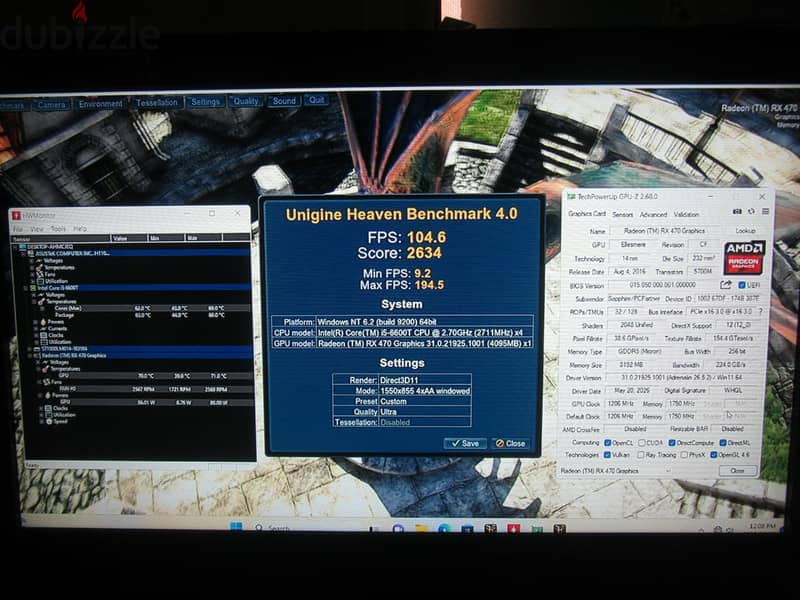Viewport: 800px width, 600px height.
Task: Click the GPU model row in Heaven results
Action: [x=402, y=343]
